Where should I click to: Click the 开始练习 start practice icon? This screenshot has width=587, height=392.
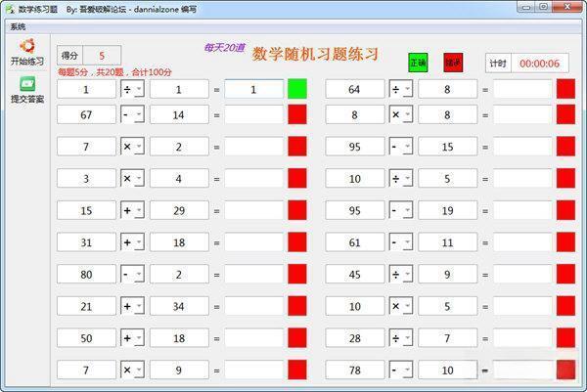pyautogui.click(x=27, y=47)
